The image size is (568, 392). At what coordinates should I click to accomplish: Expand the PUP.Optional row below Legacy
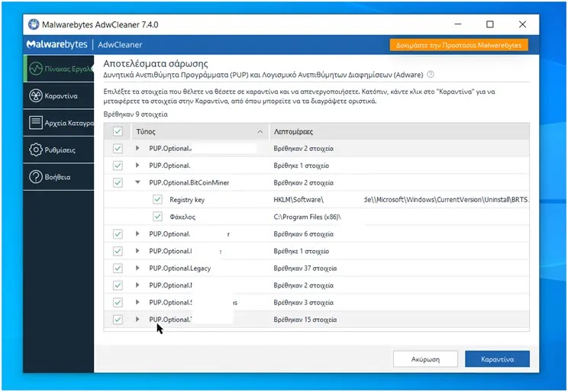pyautogui.click(x=137, y=285)
